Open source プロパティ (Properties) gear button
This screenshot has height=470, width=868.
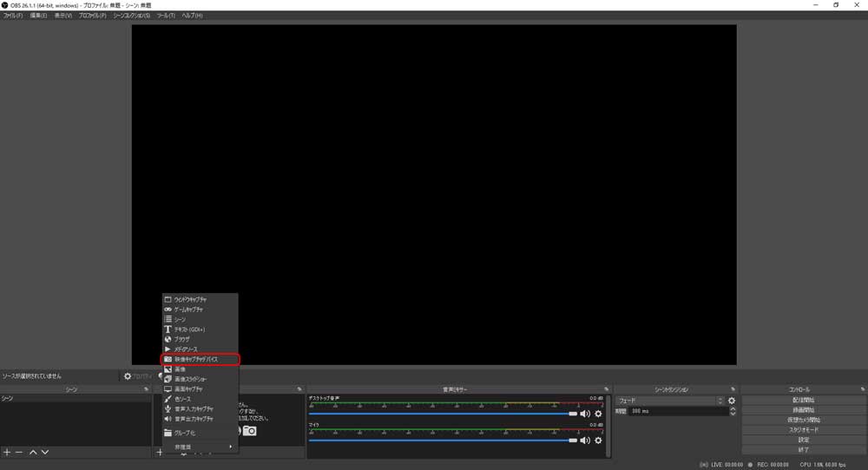(x=137, y=376)
